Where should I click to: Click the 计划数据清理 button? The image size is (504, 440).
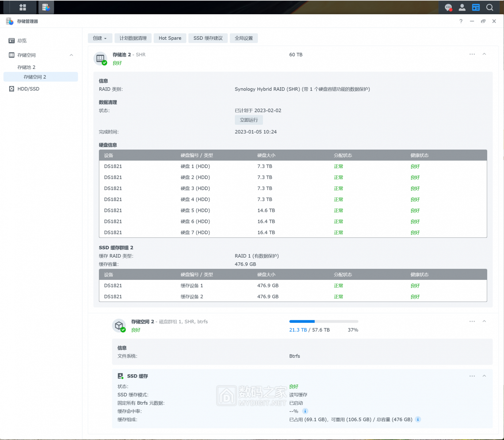133,38
